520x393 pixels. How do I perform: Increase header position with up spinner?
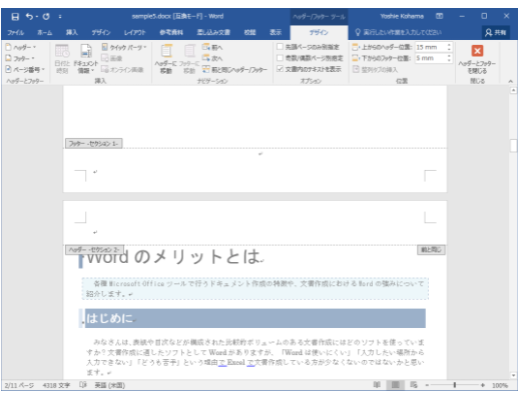tap(449, 45)
